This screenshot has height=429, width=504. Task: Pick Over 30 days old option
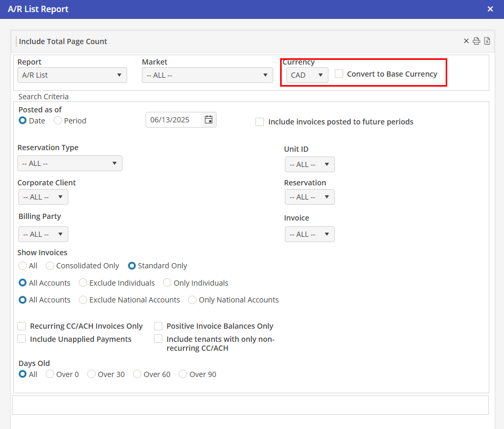[x=91, y=374]
